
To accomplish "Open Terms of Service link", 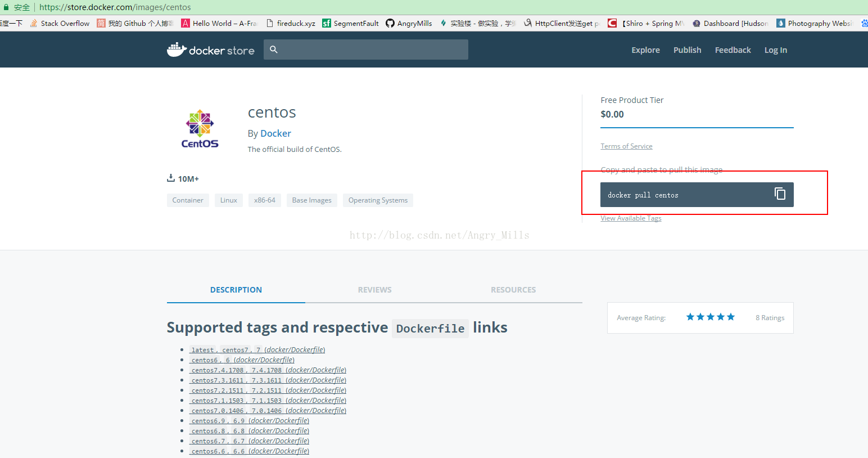I will 626,146.
